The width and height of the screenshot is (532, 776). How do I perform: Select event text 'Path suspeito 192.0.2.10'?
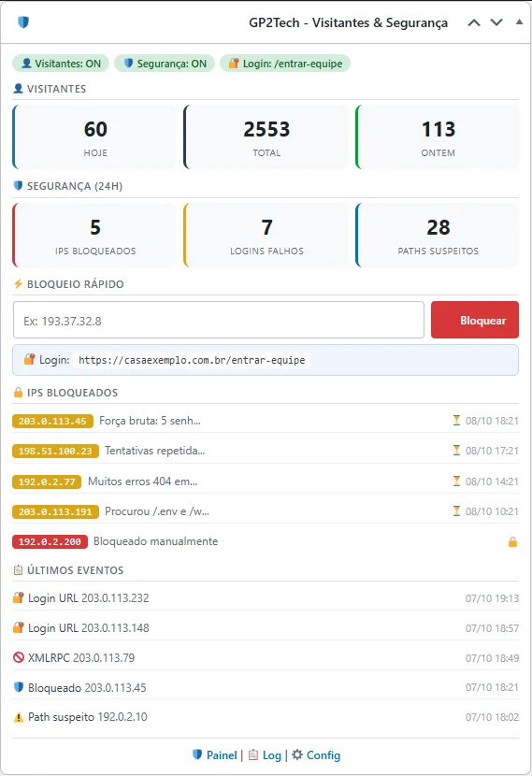click(88, 716)
